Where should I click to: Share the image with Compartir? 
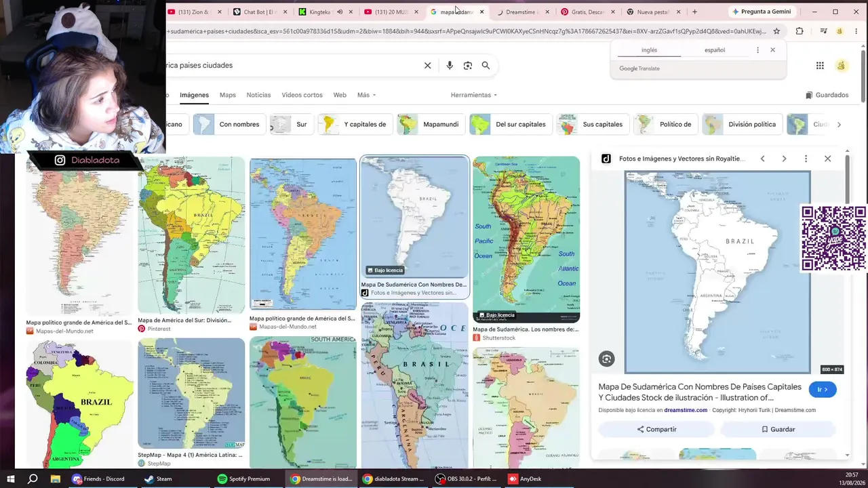click(x=656, y=429)
